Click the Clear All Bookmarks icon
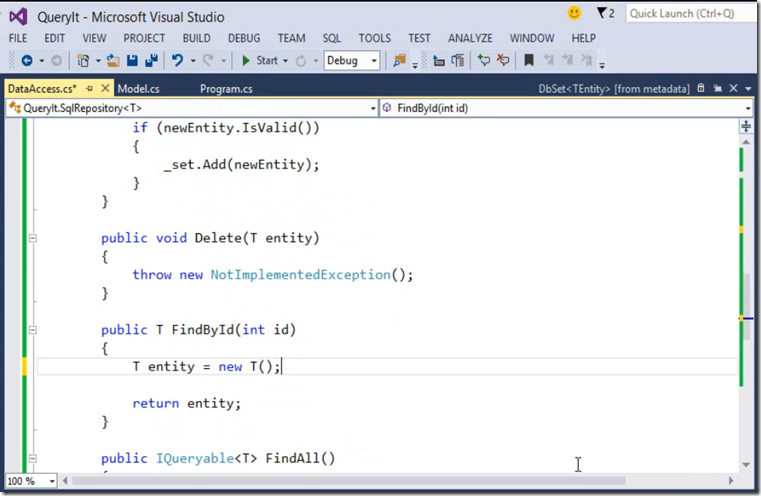This screenshot has height=496, width=761. (x=586, y=60)
